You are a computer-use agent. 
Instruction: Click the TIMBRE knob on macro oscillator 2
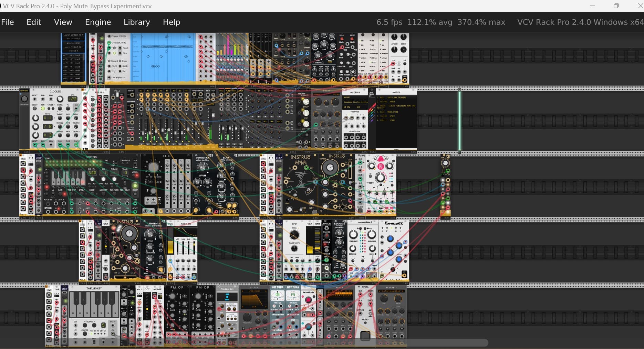(x=353, y=248)
